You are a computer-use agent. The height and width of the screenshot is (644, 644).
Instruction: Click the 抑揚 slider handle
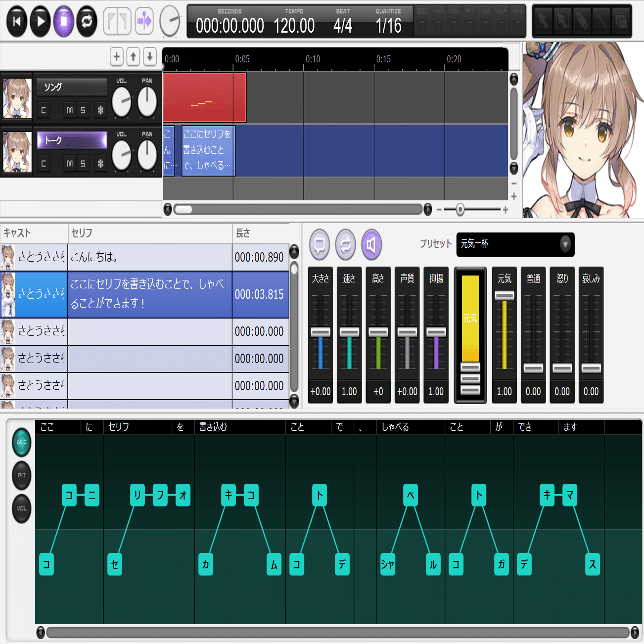coord(436,332)
